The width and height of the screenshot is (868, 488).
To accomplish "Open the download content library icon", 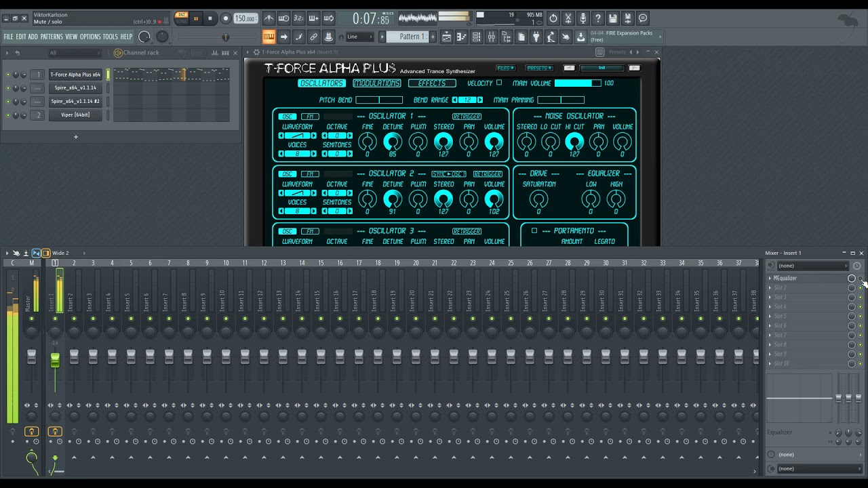I will pyautogui.click(x=581, y=37).
